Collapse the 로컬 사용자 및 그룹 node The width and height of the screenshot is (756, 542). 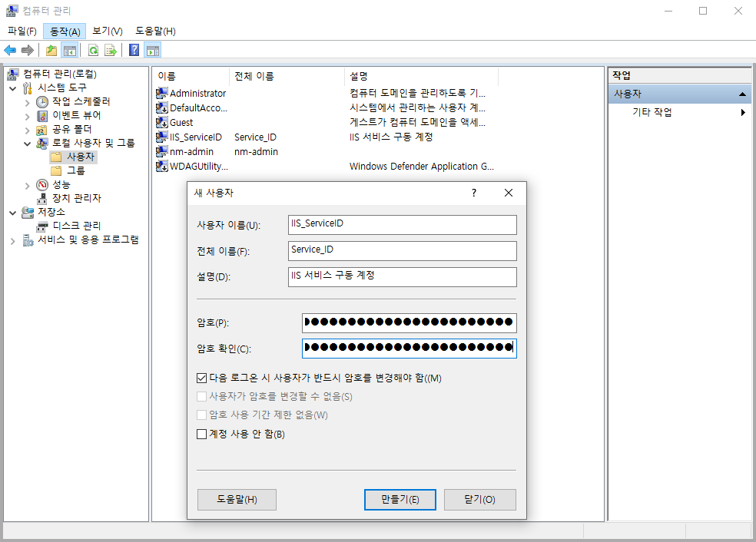(x=28, y=144)
